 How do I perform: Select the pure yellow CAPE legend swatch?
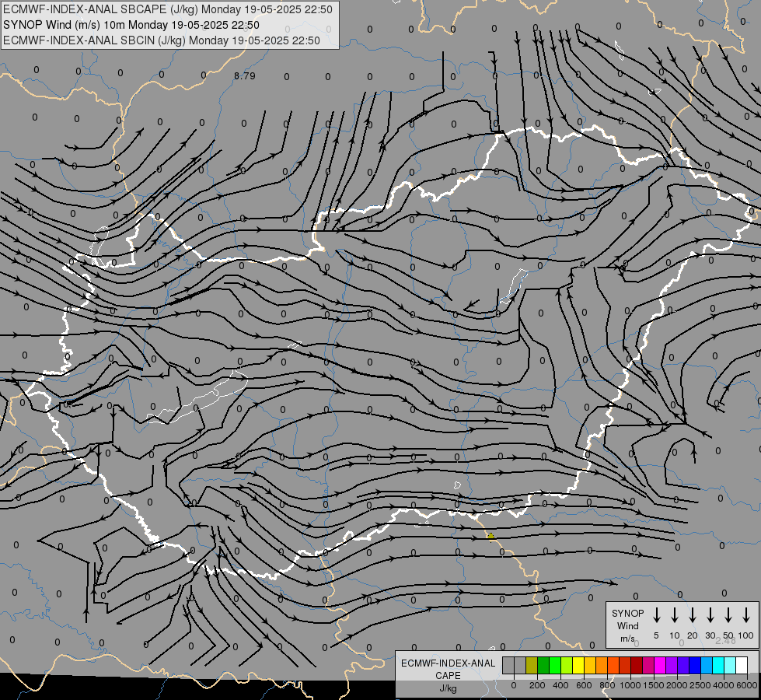pos(578,665)
